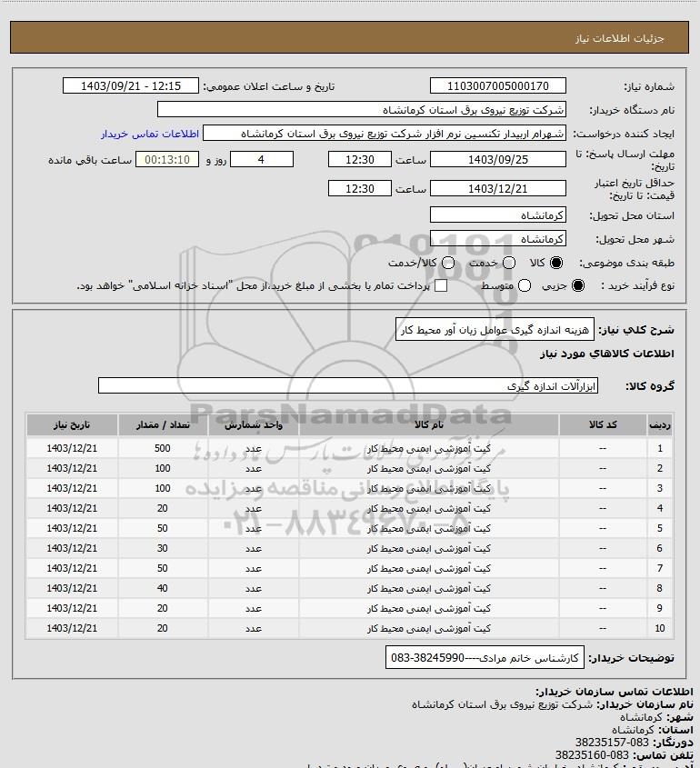The image size is (700, 768).
Task: Open اطلاعات تماس خریدار link
Action: (x=150, y=134)
